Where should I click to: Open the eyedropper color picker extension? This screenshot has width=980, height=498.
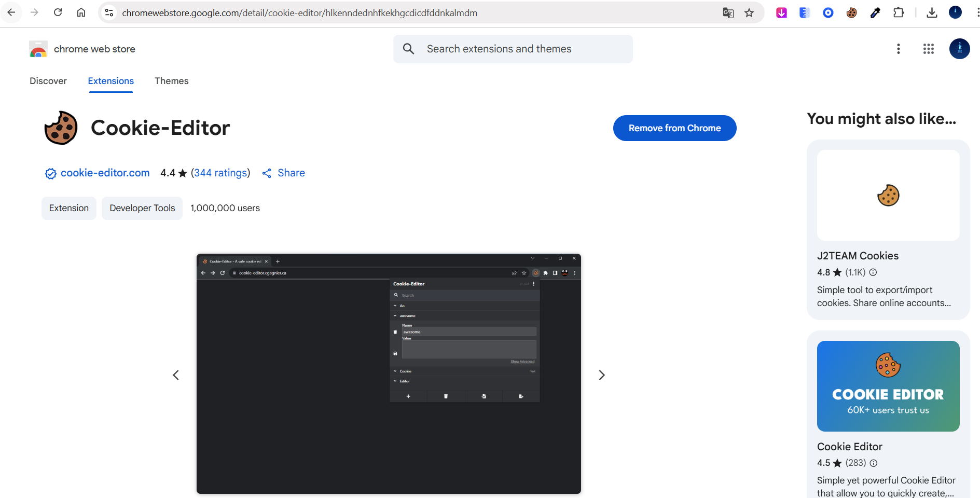875,13
